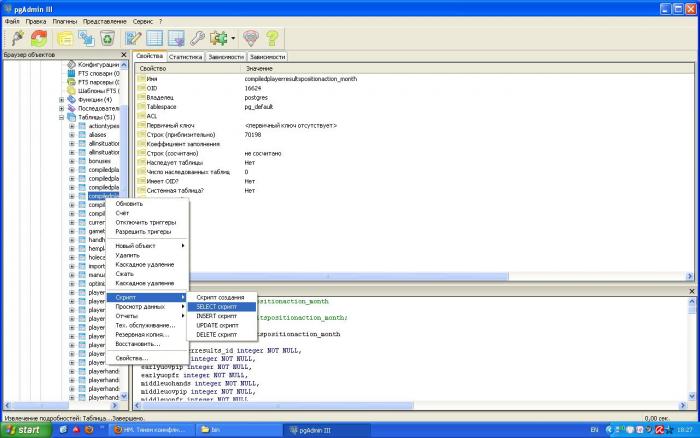Click the filtered data view icon
This screenshot has height=438, width=700.
176,39
